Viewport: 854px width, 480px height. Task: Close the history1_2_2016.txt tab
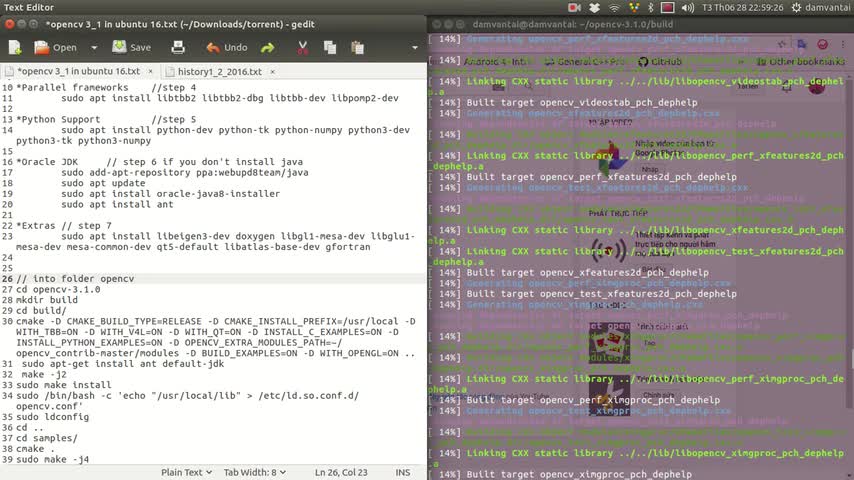tap(272, 71)
